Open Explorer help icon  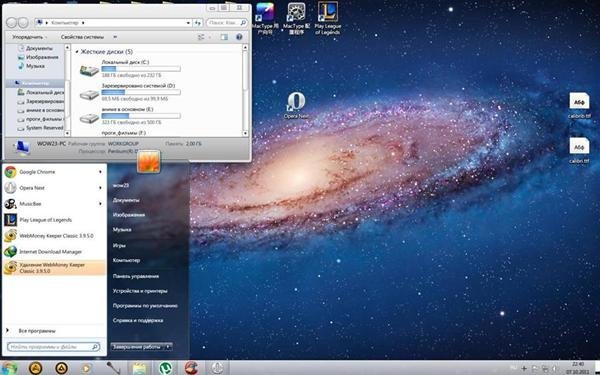240,37
